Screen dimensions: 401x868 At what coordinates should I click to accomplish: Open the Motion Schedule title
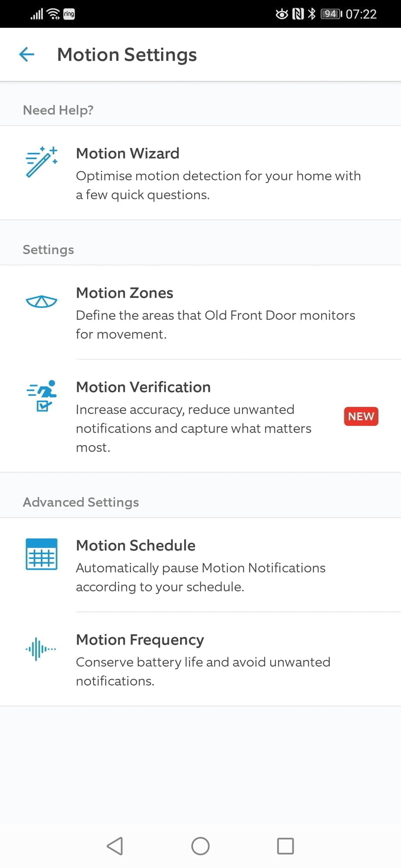[136, 546]
